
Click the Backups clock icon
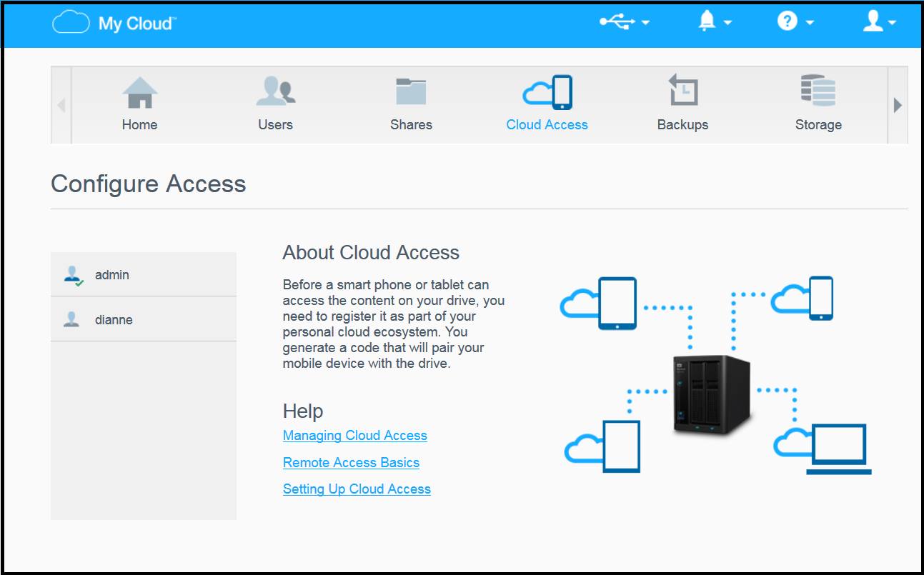pos(683,90)
